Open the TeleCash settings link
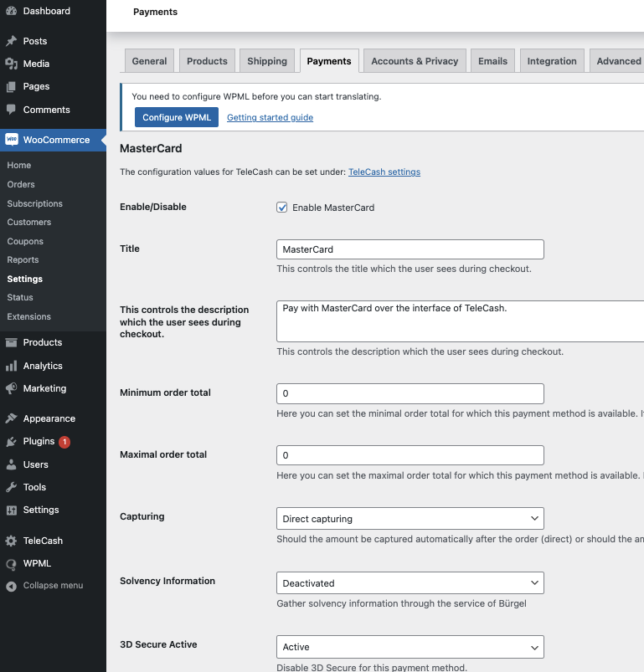Image resolution: width=644 pixels, height=672 pixels. click(384, 172)
